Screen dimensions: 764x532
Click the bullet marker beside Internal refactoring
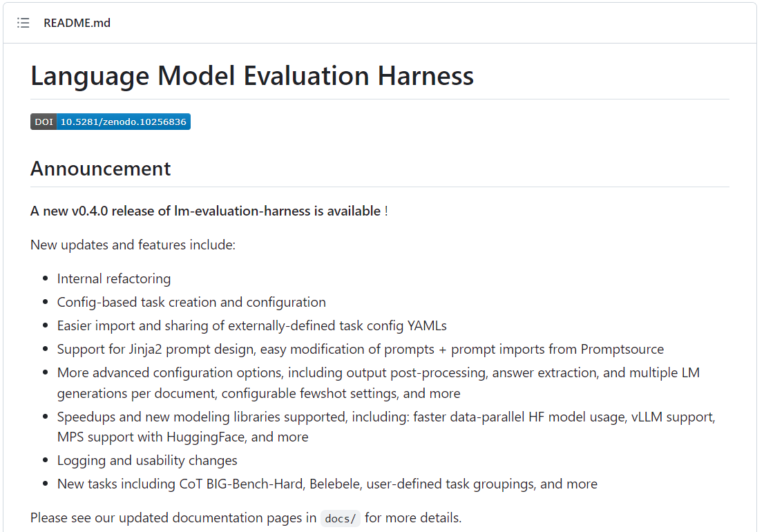(44, 278)
